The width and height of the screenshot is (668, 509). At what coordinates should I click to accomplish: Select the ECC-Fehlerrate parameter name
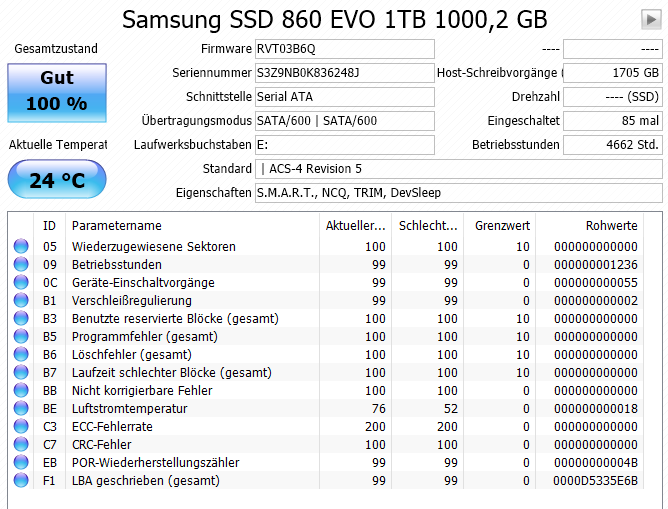[x=112, y=426]
